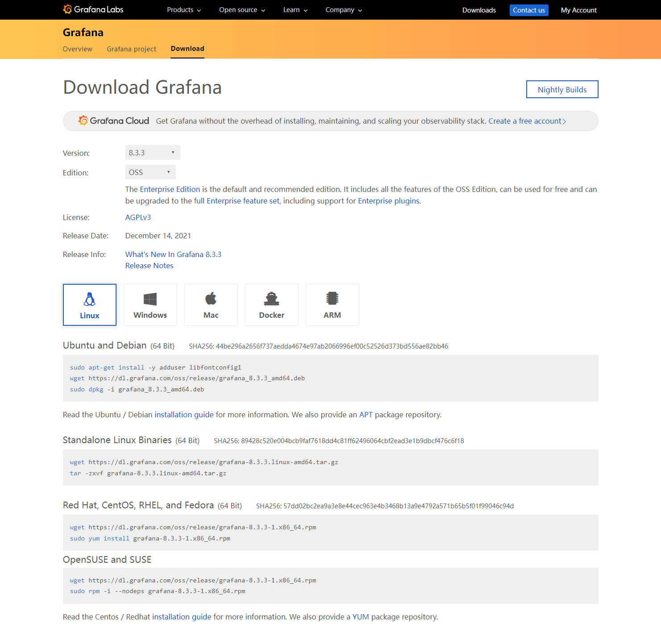
Task: Open Ubuntu / Debian installation guide link
Action: pyautogui.click(x=184, y=415)
